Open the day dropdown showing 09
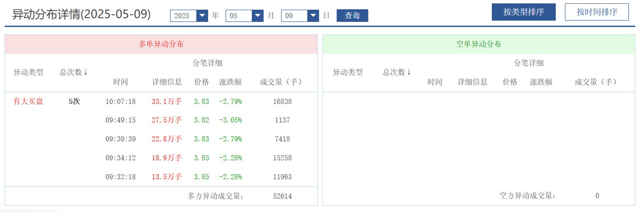 [300, 16]
